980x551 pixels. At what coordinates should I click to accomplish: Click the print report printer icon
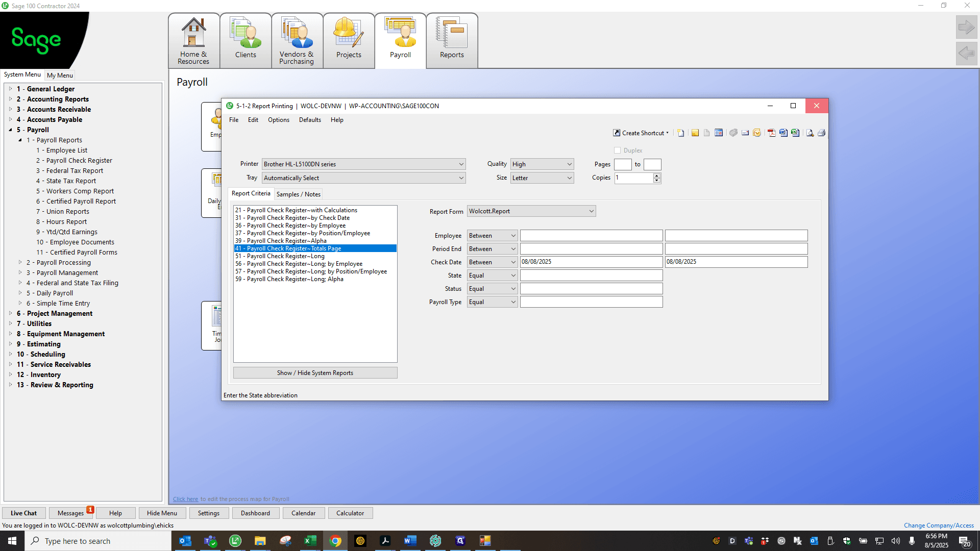coord(821,133)
